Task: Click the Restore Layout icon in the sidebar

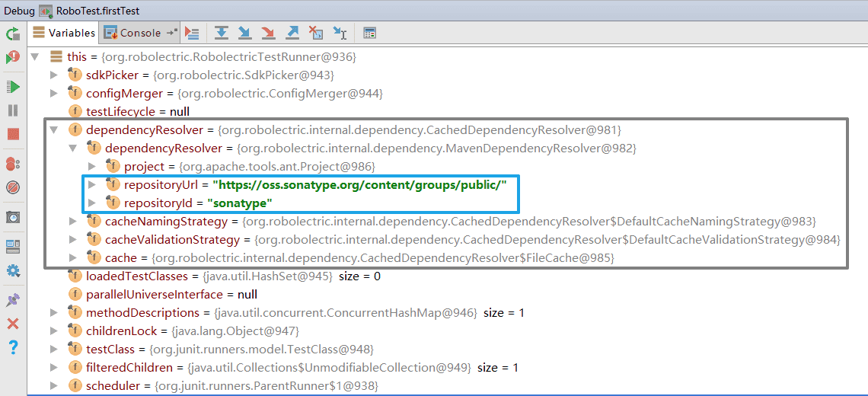Action: pos(13,247)
